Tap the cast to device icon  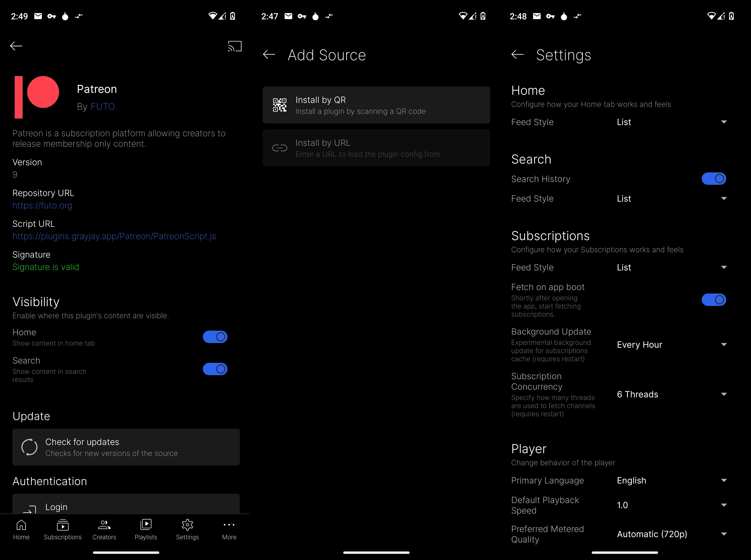click(x=235, y=46)
